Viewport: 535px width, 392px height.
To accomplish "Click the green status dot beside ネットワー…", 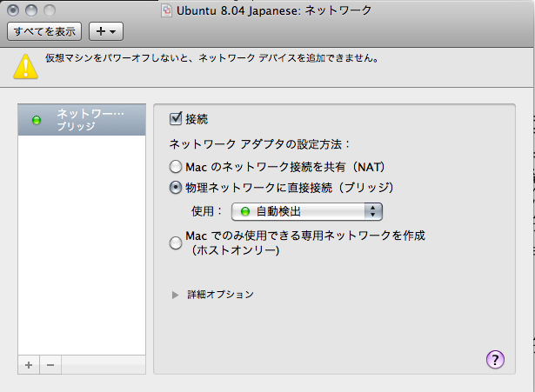I will point(37,120).
